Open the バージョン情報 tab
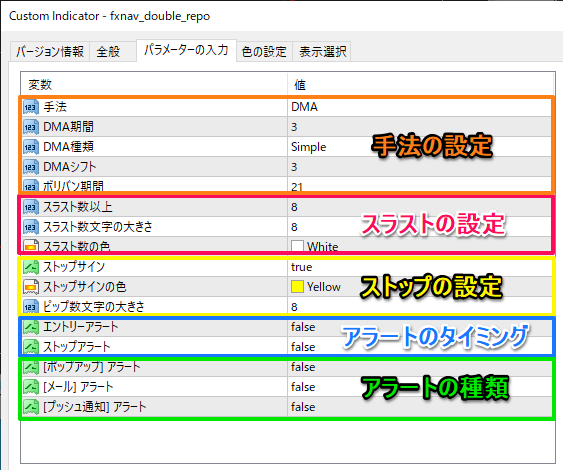This screenshot has width=563, height=470. pyautogui.click(x=50, y=52)
